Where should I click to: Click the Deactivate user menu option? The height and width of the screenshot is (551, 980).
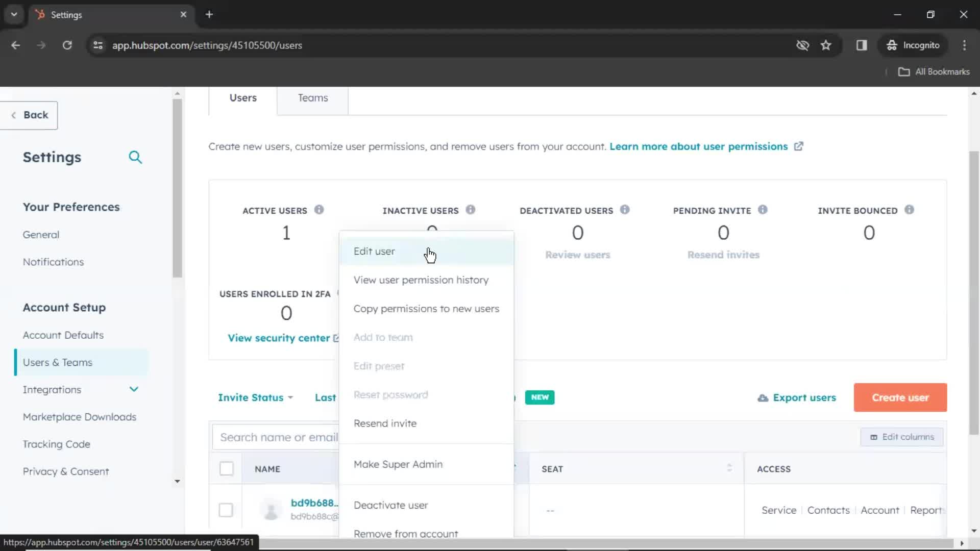[x=391, y=505]
